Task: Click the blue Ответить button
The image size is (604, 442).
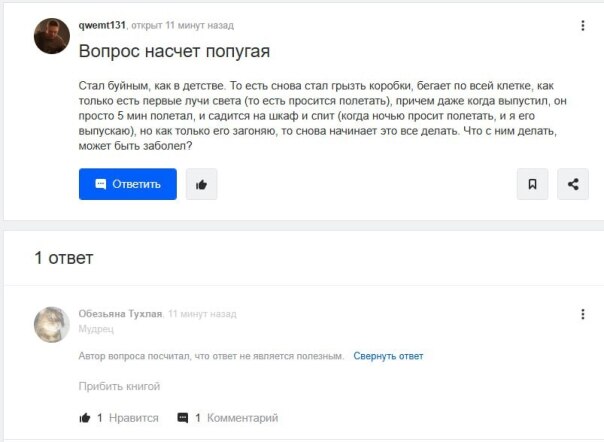Action: click(128, 184)
